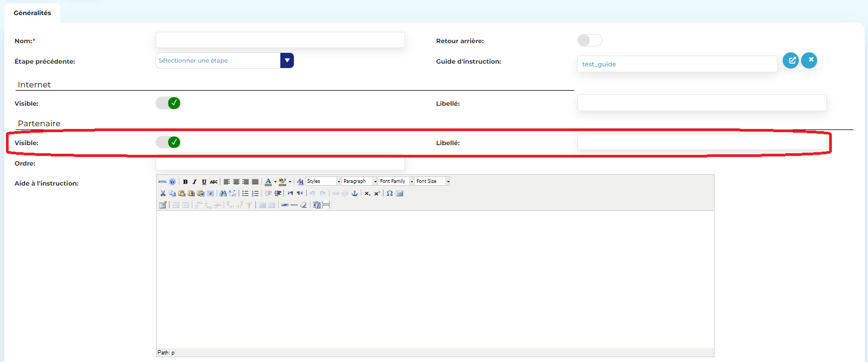The width and height of the screenshot is (868, 362).
Task: Click the cut scissors icon
Action: [x=163, y=193]
